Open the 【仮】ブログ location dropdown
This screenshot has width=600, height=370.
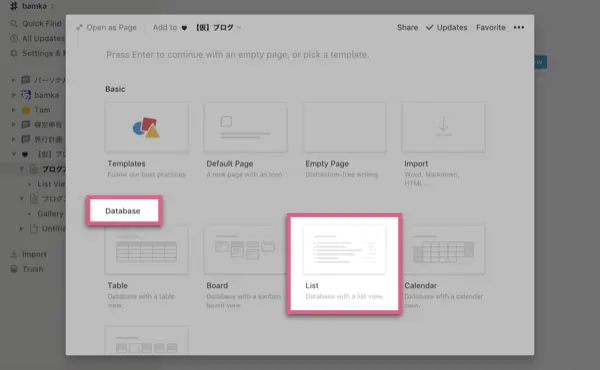(x=218, y=28)
